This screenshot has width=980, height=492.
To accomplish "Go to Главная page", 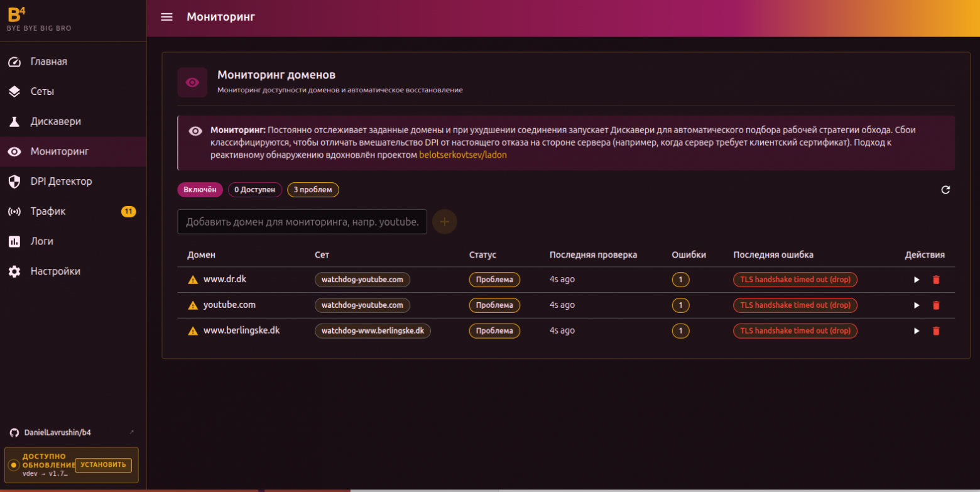I will (x=73, y=62).
